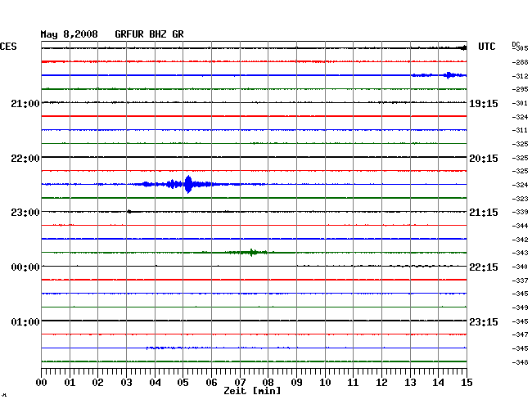This screenshot has height=404, width=532.
Task: Click the date label May 8,2008
Action: pyautogui.click(x=70, y=34)
